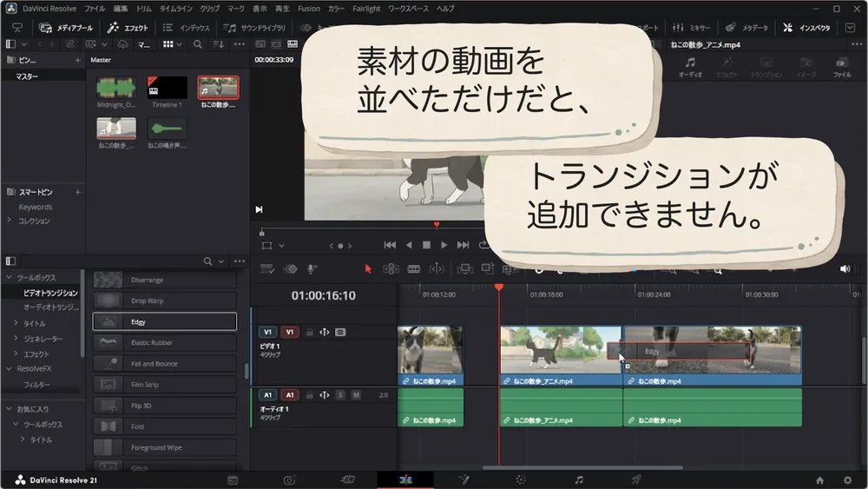Screen dimensions: 868x489
Task: Open effects panel three-dot options
Action: click(x=240, y=261)
